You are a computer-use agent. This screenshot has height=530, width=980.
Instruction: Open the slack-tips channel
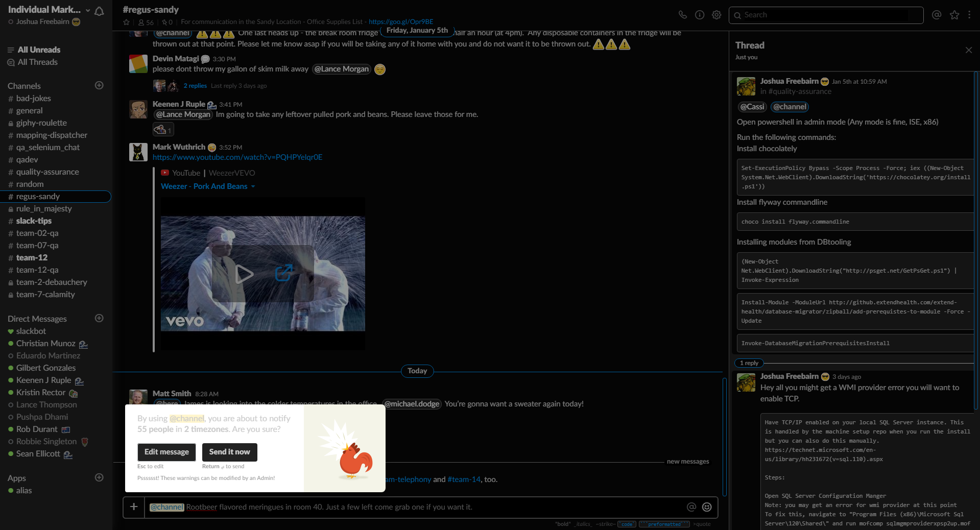34,221
